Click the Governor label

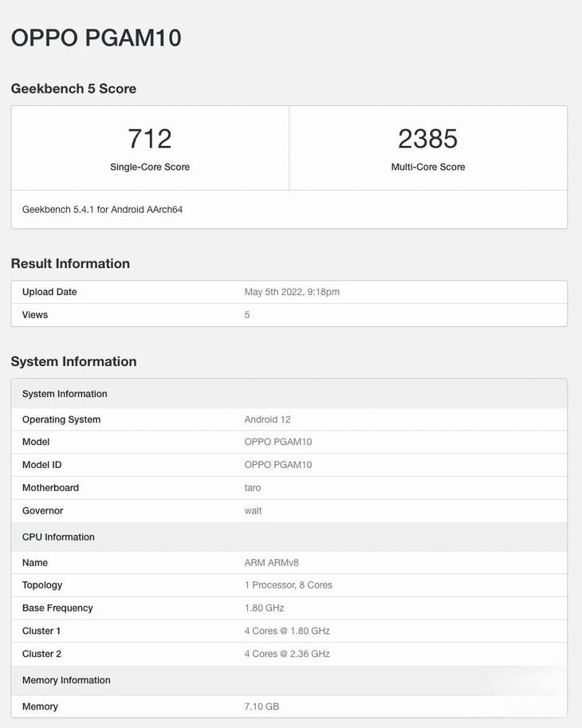click(x=43, y=510)
